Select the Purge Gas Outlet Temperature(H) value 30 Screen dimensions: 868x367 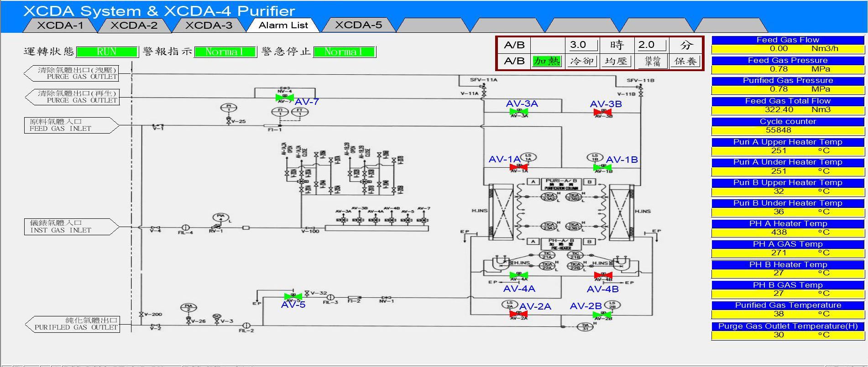[x=788, y=335]
